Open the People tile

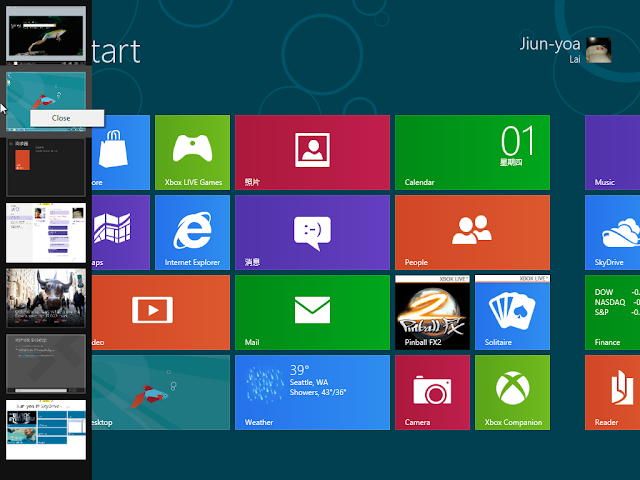(x=472, y=232)
